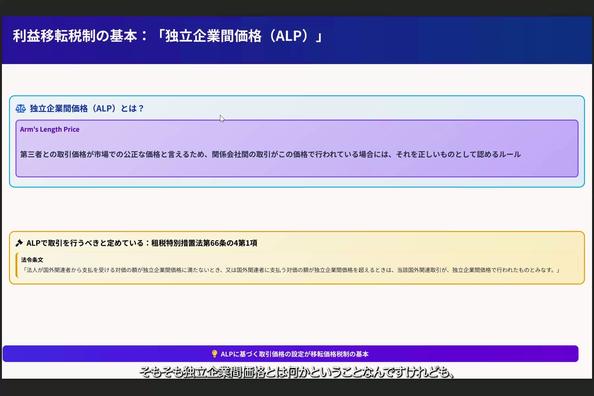Image resolution: width=594 pixels, height=396 pixels.
Task: Click the legal quote starting 法人が国外関連者から
Action: pos(291,270)
